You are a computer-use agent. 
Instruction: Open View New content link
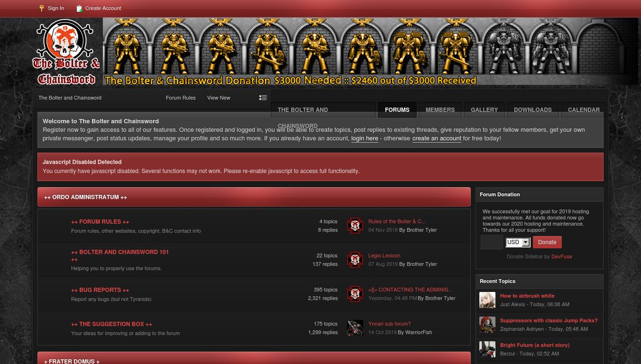pyautogui.click(x=219, y=98)
